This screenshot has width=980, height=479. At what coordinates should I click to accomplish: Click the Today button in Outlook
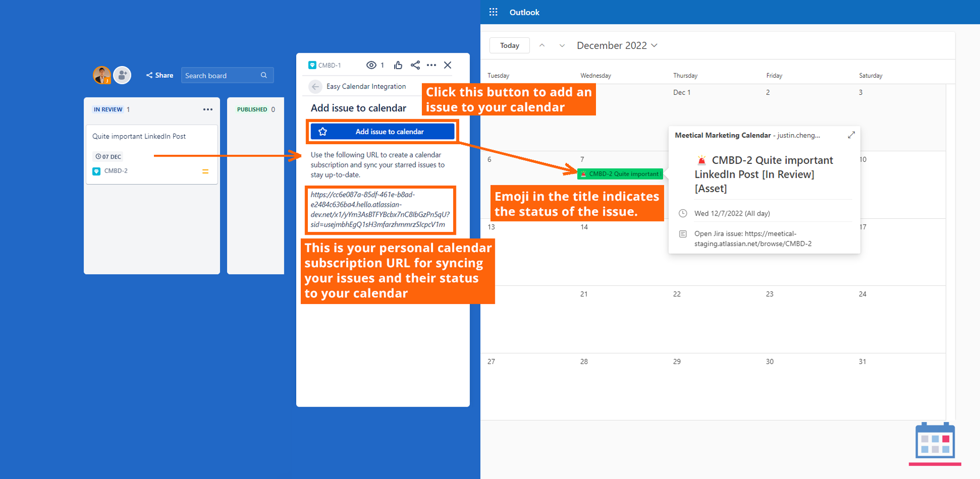(510, 45)
